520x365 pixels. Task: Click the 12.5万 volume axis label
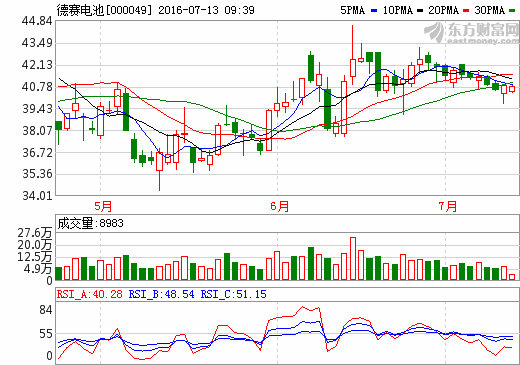coord(35,257)
